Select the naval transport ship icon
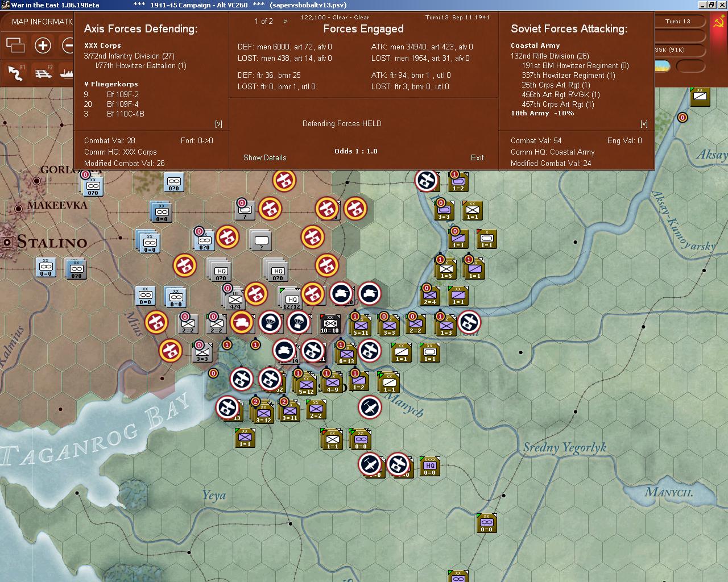 (x=66, y=73)
